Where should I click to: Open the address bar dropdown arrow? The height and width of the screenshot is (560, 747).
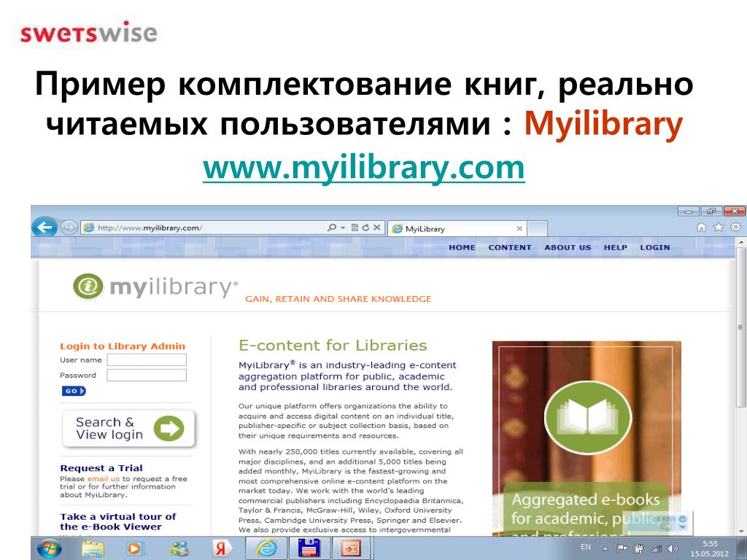point(343,227)
